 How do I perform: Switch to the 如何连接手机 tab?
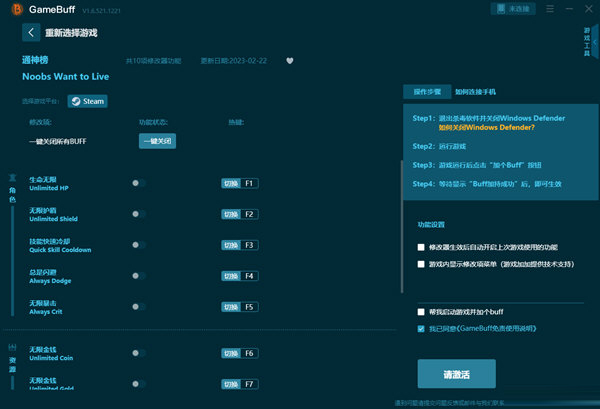point(477,92)
